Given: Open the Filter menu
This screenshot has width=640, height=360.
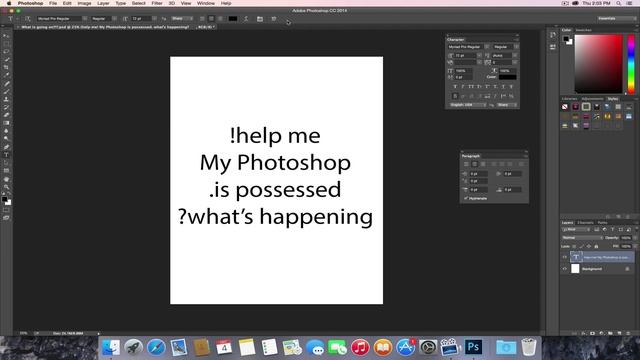Looking at the screenshot, I should pos(157,3).
